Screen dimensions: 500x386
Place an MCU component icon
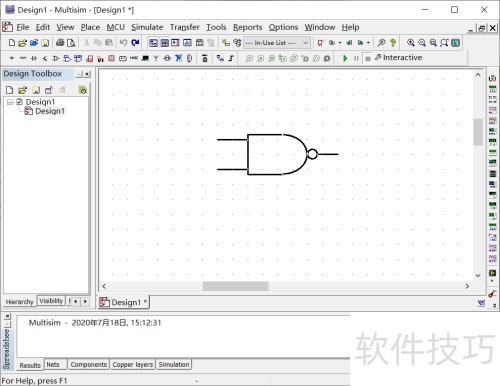(x=205, y=58)
